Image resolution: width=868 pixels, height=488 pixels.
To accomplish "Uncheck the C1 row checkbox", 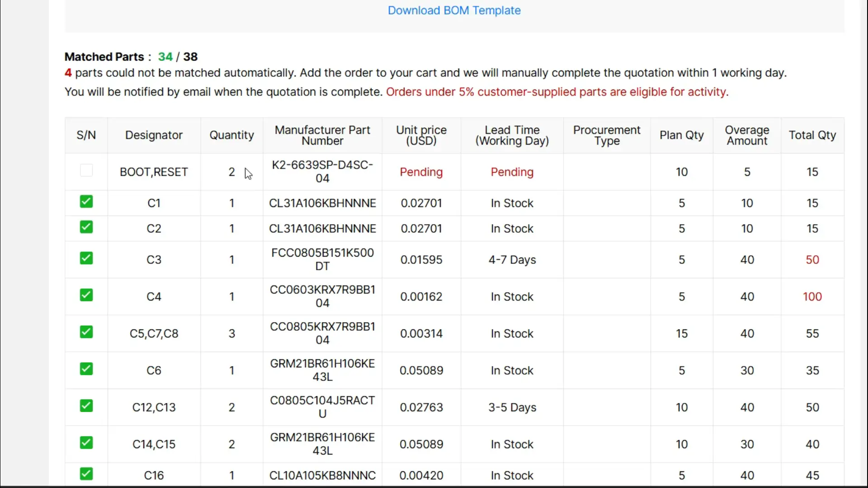I will pos(86,202).
